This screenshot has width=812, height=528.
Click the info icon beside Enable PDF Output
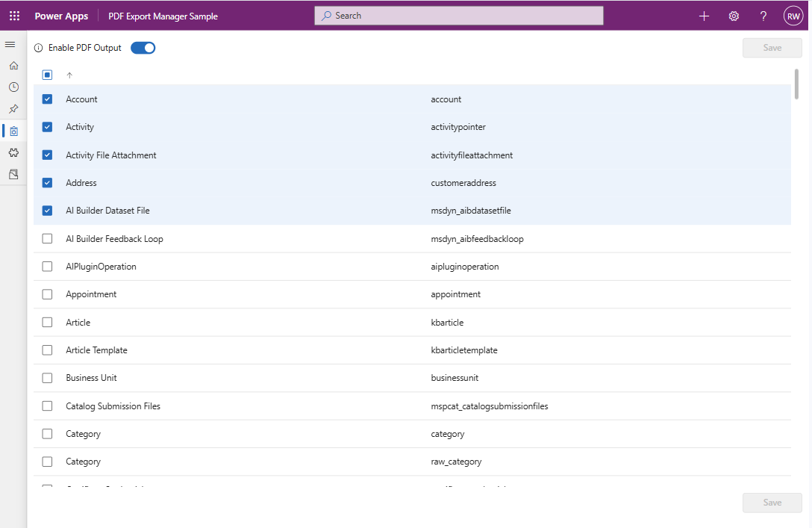[38, 48]
